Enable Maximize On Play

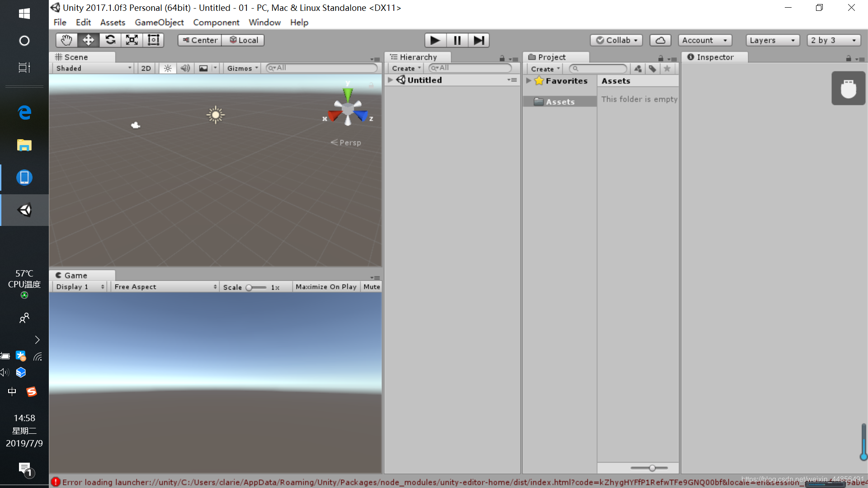pos(325,287)
